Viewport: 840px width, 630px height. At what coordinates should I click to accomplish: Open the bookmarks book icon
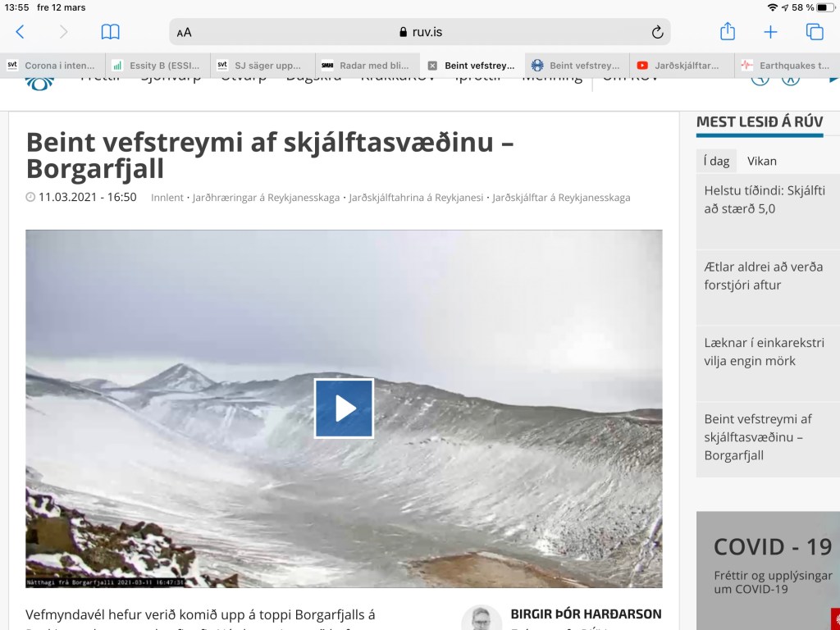pos(110,32)
